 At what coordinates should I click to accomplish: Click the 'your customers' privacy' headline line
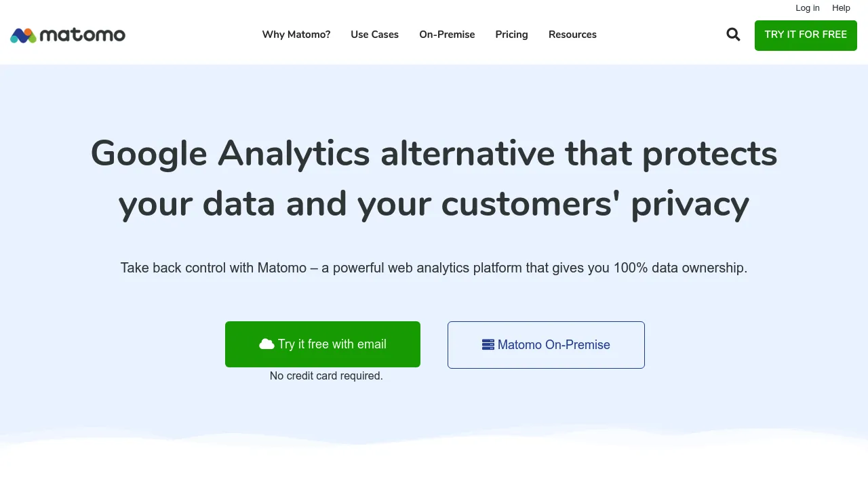434,204
